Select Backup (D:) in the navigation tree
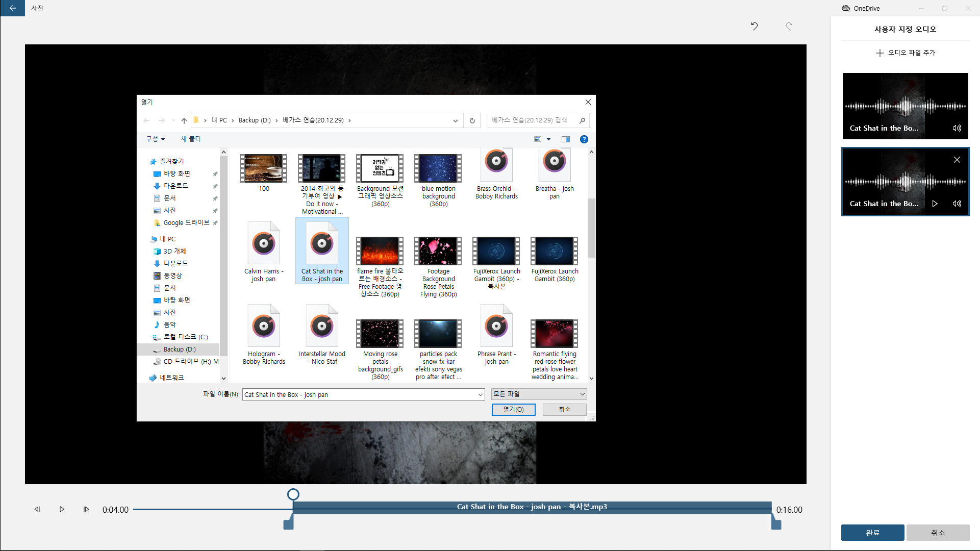 pos(180,349)
